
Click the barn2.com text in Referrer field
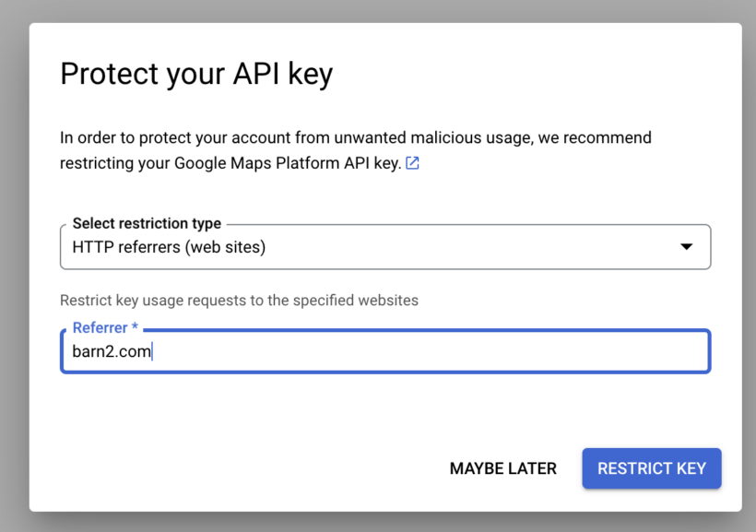point(112,351)
